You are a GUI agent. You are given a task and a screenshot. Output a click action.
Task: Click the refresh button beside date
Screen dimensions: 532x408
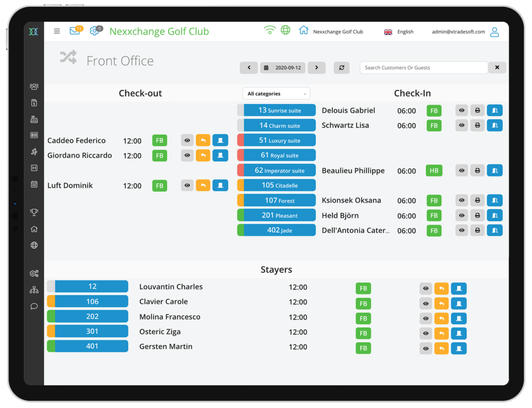(x=341, y=68)
